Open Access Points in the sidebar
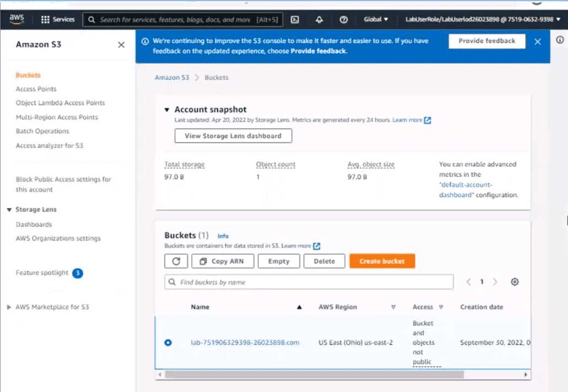568x392 pixels. click(36, 89)
